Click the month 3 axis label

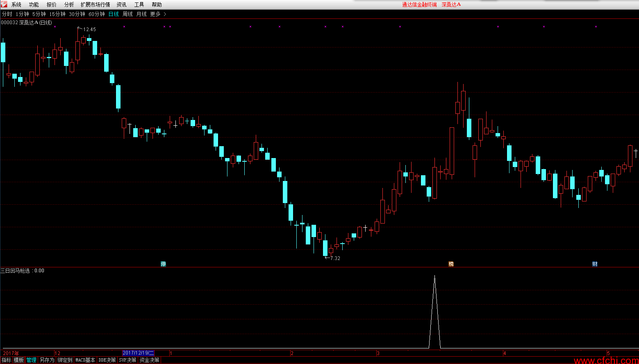(x=378, y=353)
